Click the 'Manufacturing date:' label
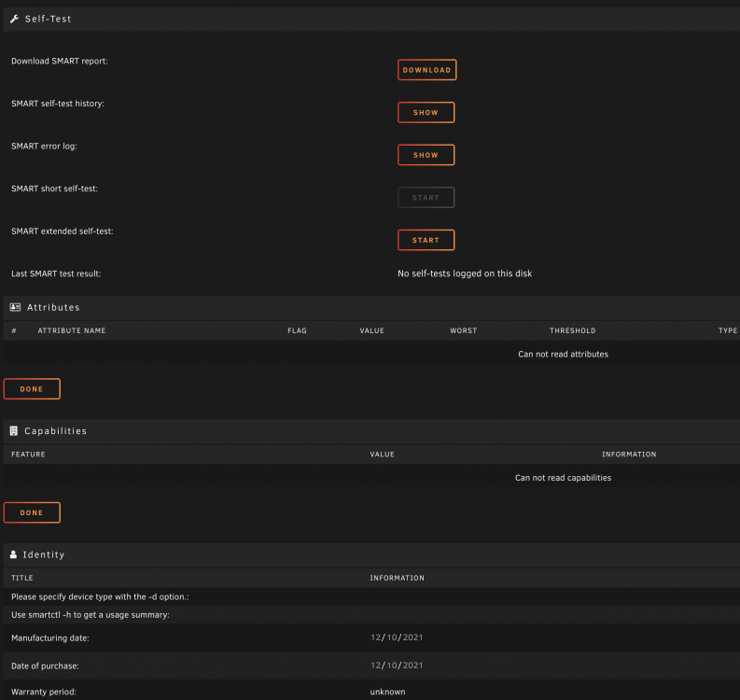Viewport: 740px width, 700px height. (50, 637)
